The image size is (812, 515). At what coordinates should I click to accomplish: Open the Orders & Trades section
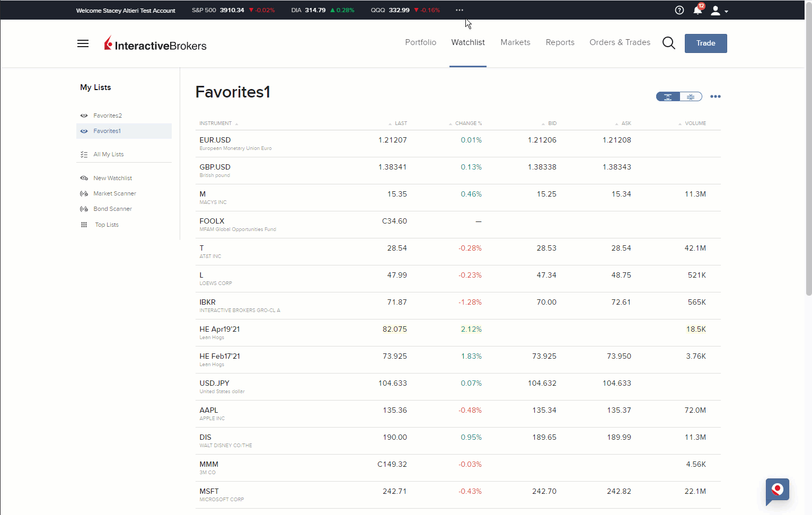click(620, 42)
